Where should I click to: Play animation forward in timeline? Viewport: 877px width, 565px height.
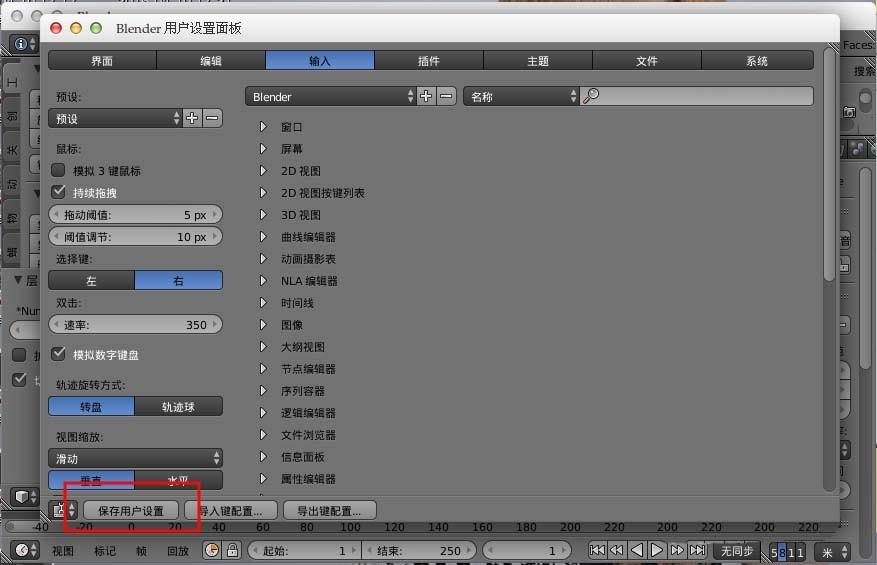657,550
